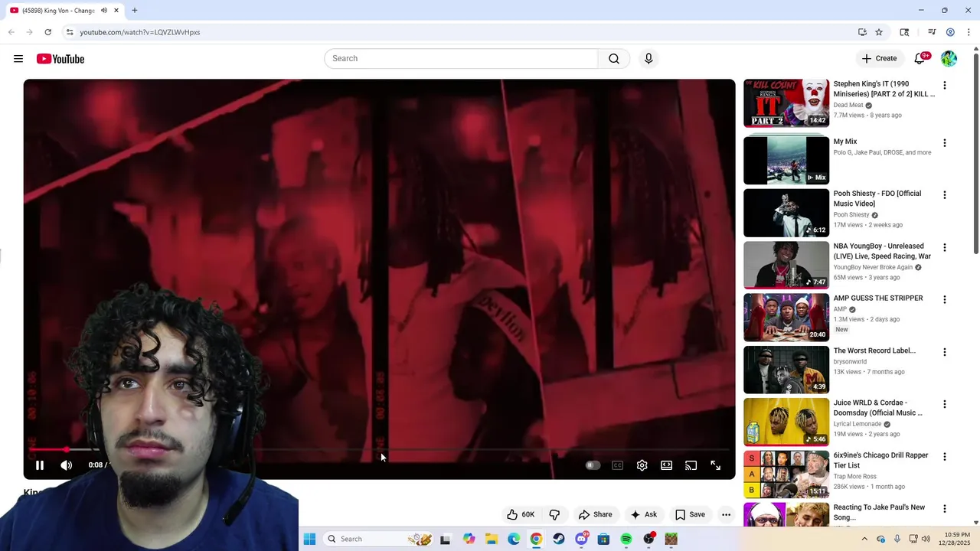Open the Windows Start menu
The image size is (980, 551).
coord(309,539)
